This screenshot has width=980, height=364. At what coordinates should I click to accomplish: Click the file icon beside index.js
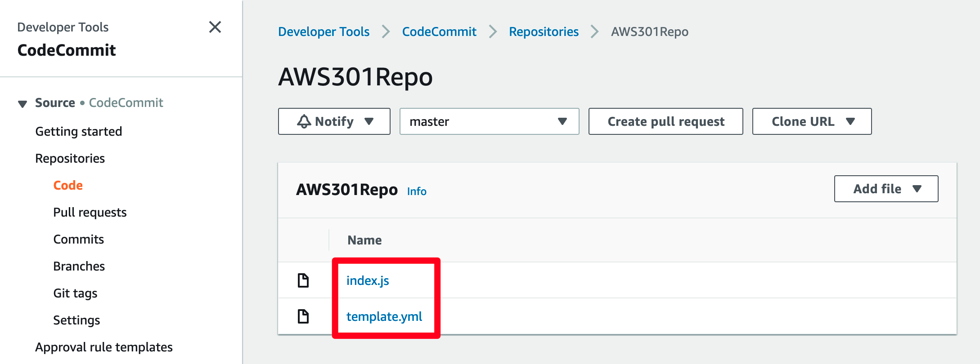tap(304, 280)
